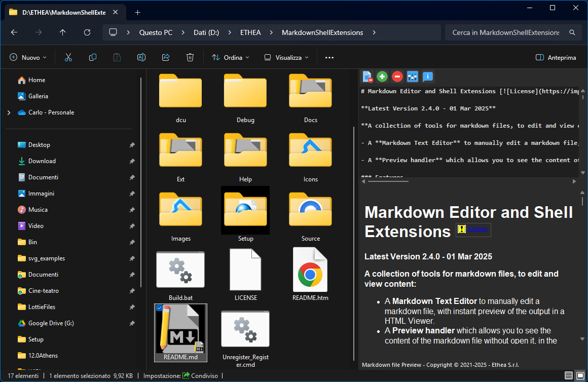The image size is (588, 382).
Task: Click the PC icon in address bar
Action: click(x=113, y=32)
